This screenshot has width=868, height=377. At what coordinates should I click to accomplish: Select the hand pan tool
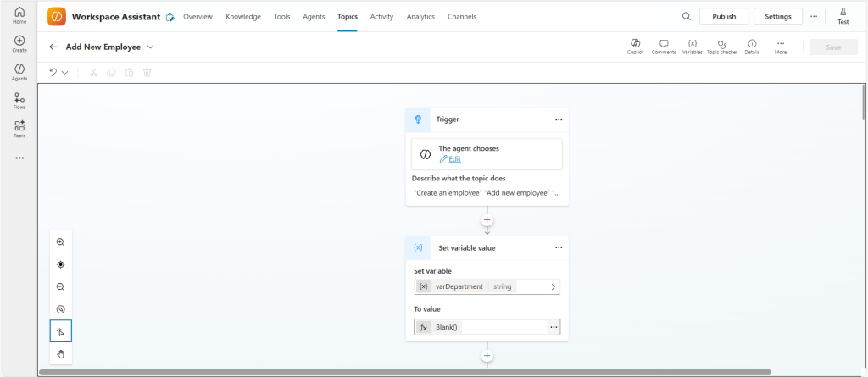[61, 353]
